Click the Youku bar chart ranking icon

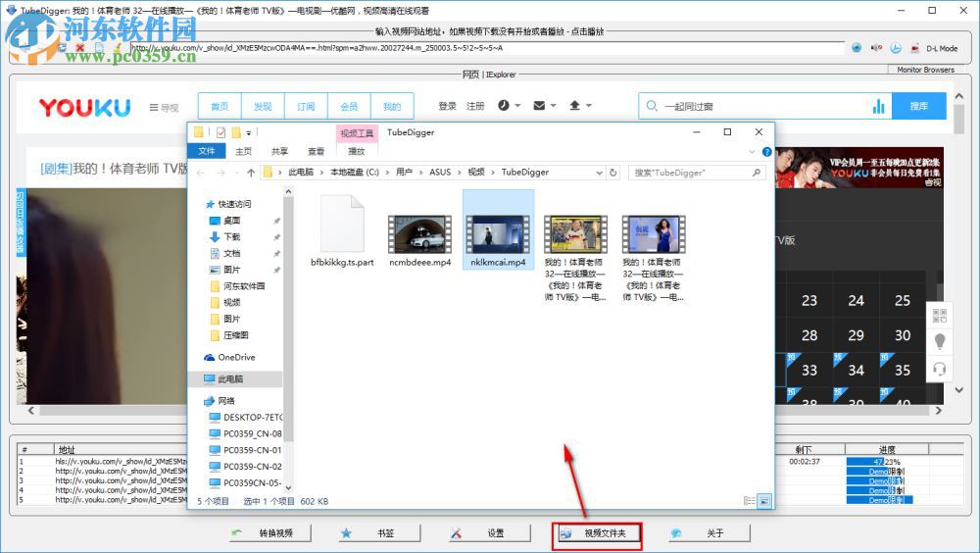tap(879, 106)
